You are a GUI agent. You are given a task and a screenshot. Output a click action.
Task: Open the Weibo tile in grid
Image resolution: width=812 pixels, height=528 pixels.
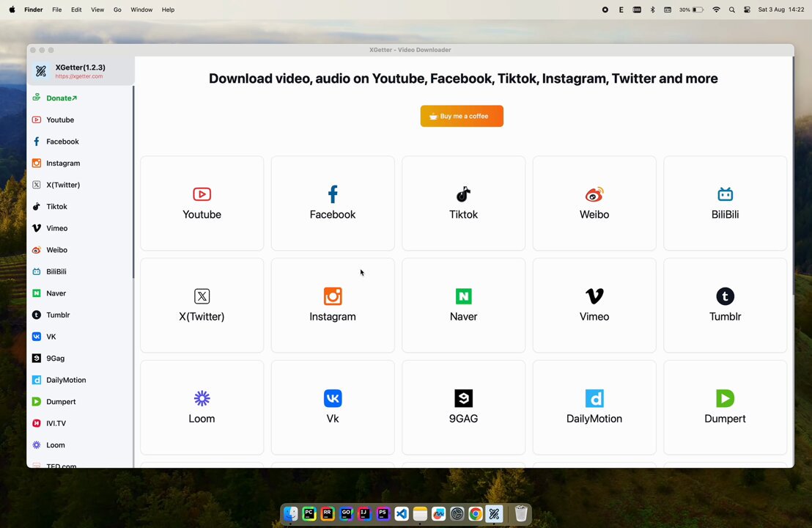click(594, 203)
